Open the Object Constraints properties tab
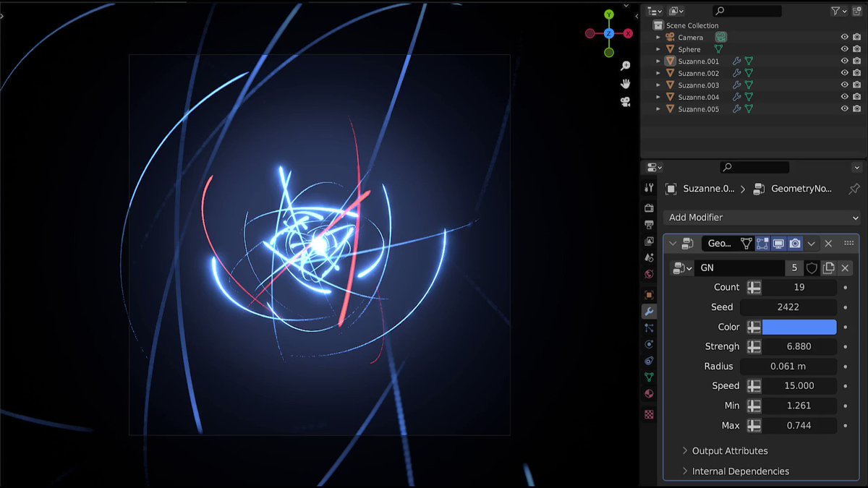 tap(649, 361)
